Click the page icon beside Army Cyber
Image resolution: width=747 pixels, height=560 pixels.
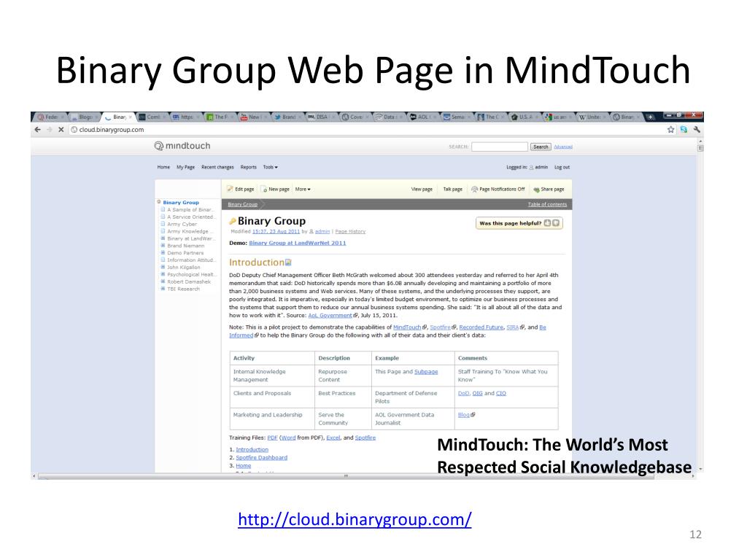click(163, 224)
